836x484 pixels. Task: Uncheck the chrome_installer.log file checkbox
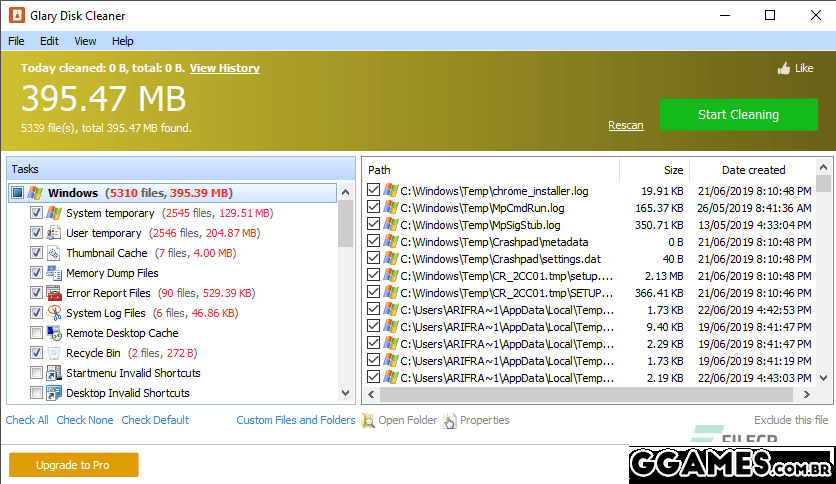(374, 190)
